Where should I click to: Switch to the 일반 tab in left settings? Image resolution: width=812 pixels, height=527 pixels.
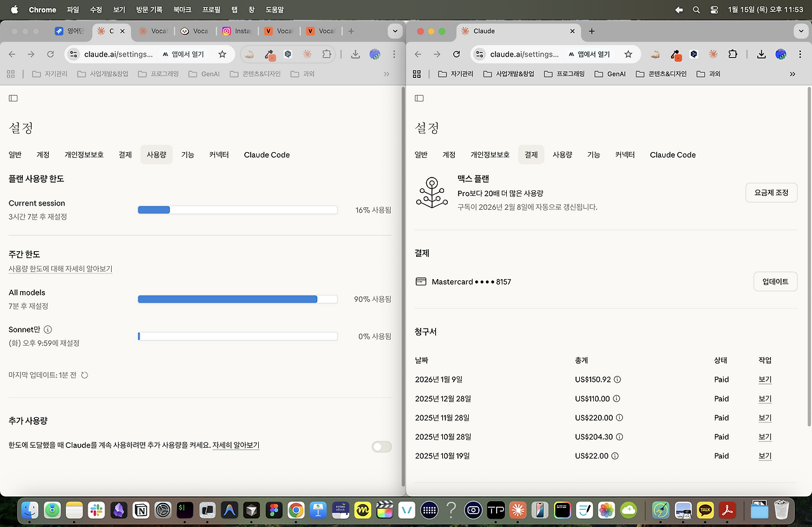click(15, 155)
